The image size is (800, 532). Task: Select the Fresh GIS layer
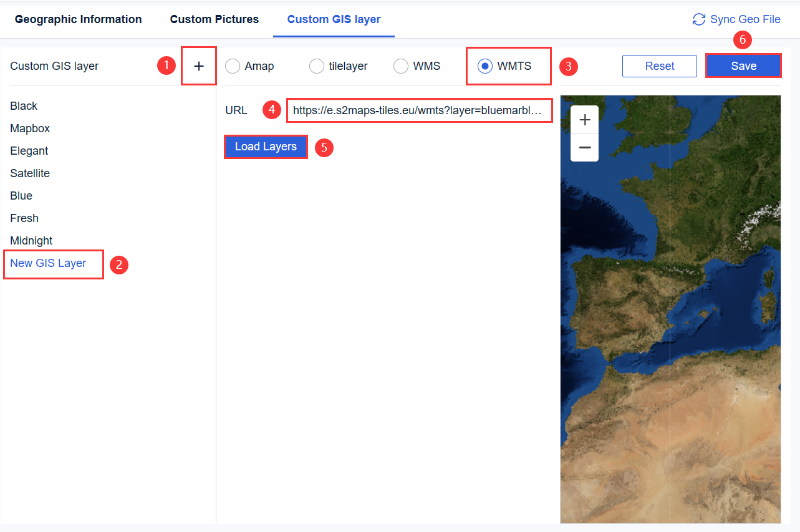tap(24, 218)
